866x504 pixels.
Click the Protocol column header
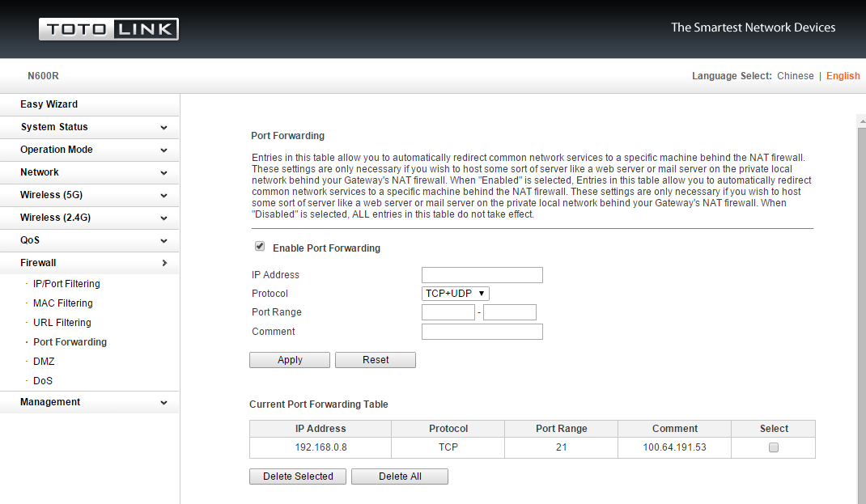click(x=448, y=429)
